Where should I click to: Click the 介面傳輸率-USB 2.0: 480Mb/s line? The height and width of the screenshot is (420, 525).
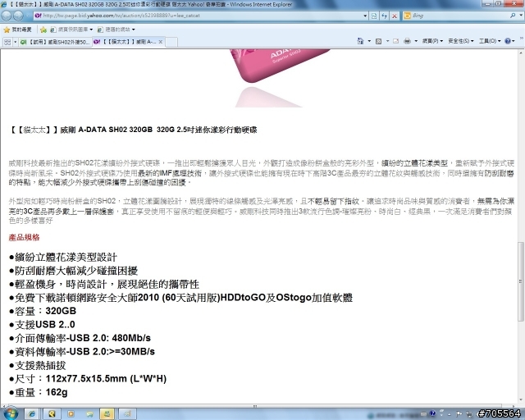80,338
